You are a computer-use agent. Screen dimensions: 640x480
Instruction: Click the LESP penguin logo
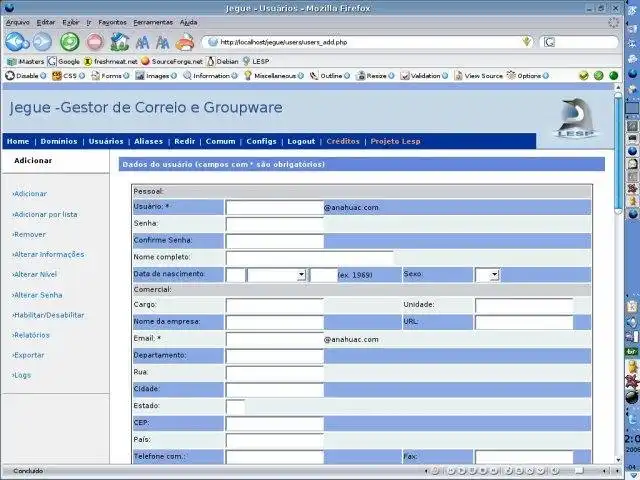point(576,118)
